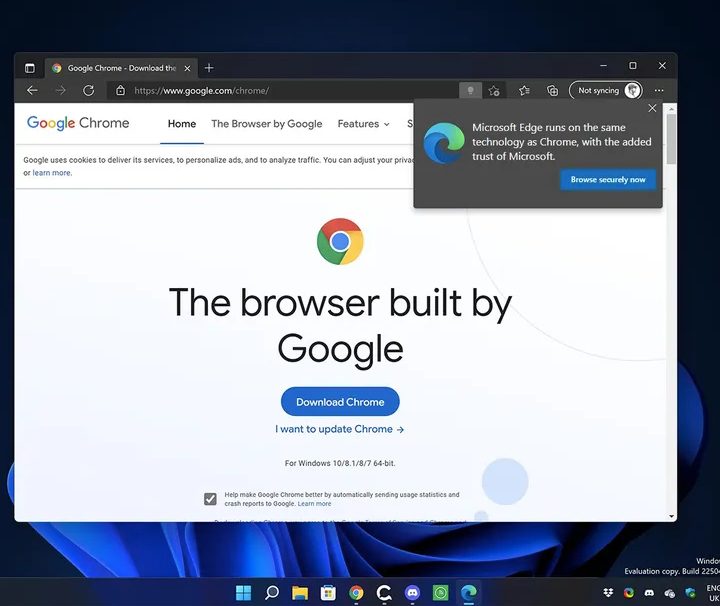Viewport: 720px width, 606px height.
Task: Click the scrollbar down arrow
Action: (x=671, y=516)
